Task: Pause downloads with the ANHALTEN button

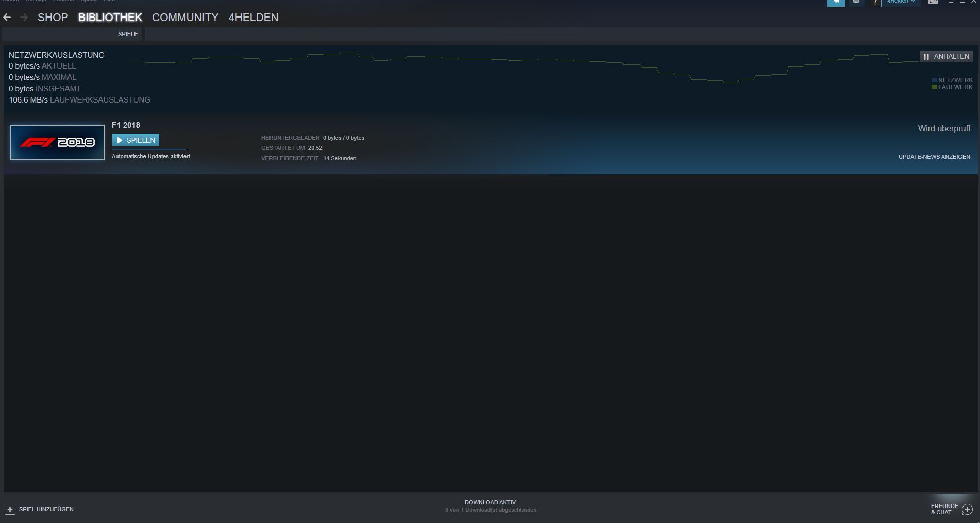Action: tap(946, 56)
